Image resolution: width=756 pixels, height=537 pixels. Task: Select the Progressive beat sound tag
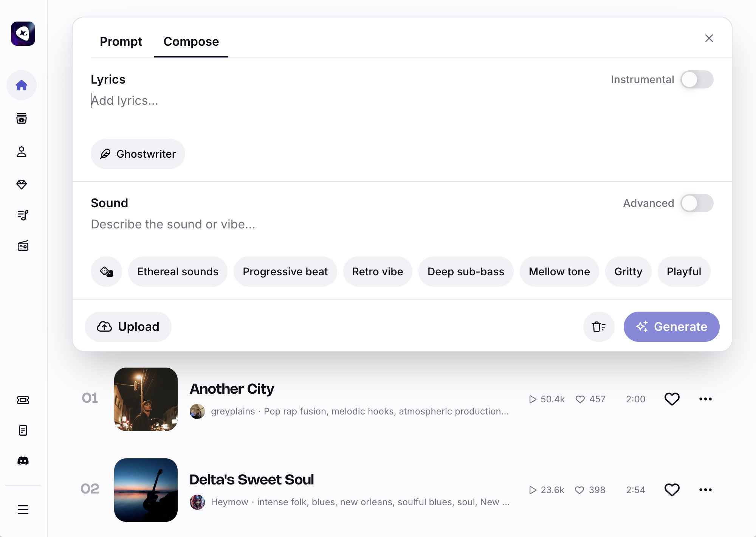pos(285,271)
